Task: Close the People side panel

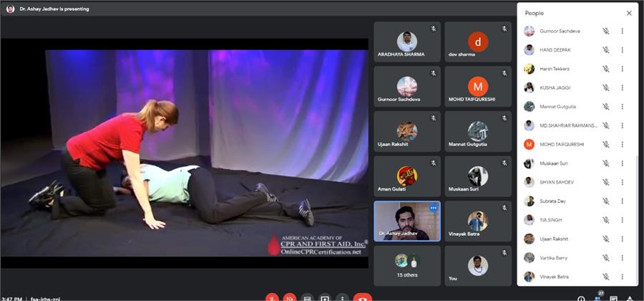Action: [x=629, y=13]
